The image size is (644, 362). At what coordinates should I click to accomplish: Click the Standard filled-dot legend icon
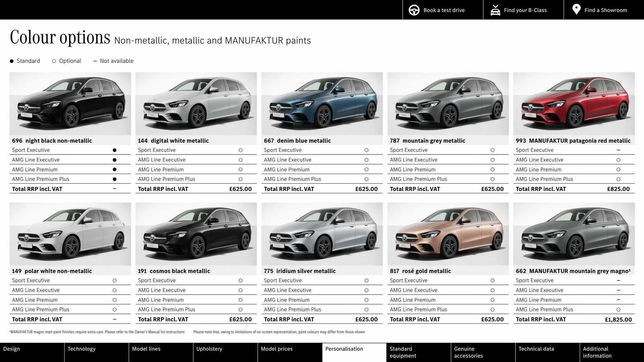(11, 61)
